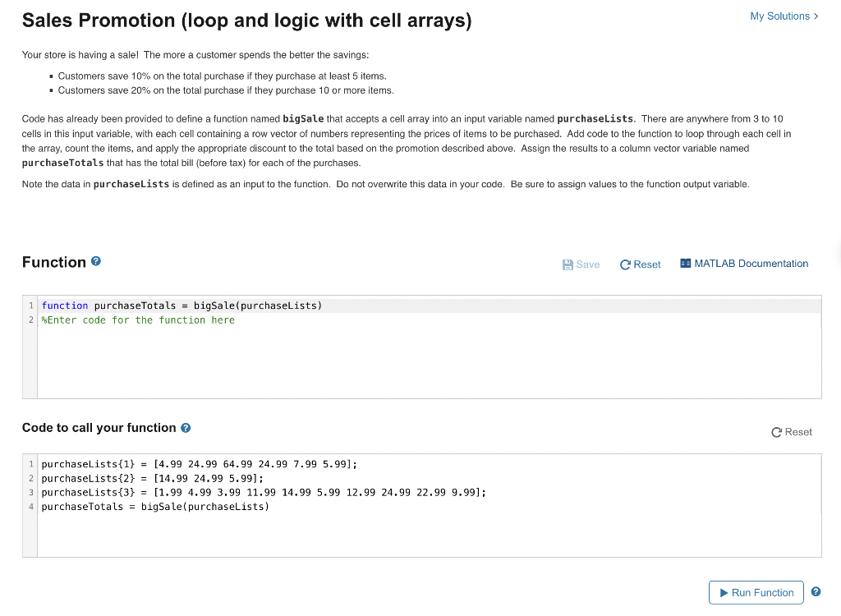
Task: Click bold bigSale in the description paragraph
Action: [303, 118]
